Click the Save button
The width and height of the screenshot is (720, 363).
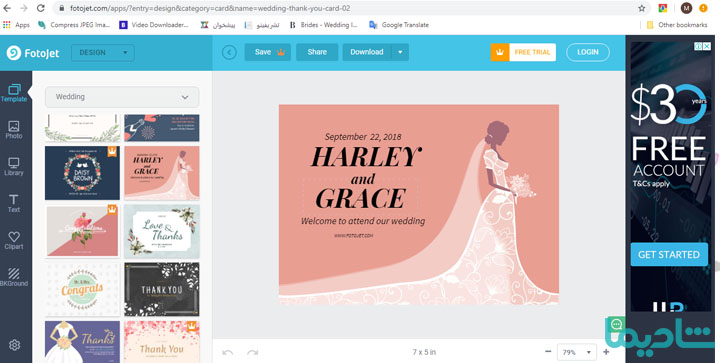[x=268, y=52]
